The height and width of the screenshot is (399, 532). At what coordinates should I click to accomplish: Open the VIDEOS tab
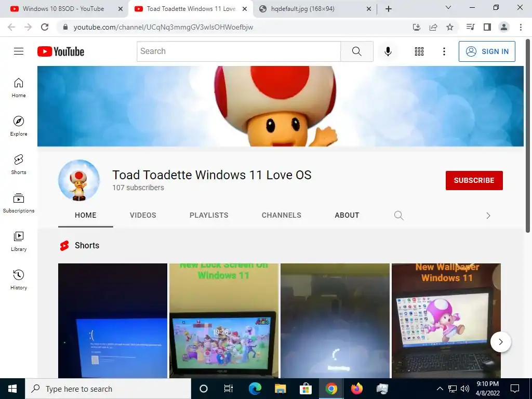pos(143,216)
